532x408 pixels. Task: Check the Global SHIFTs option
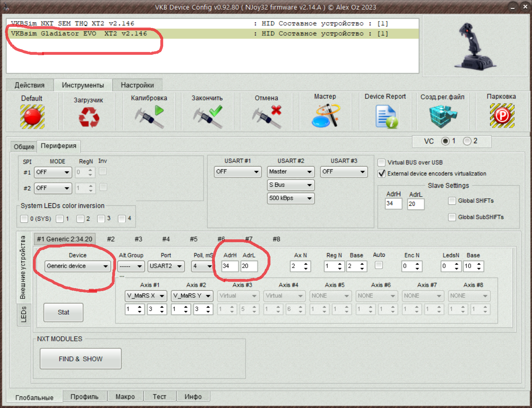pos(452,201)
